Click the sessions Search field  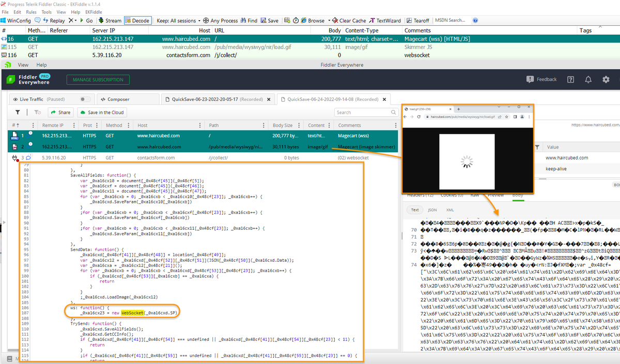pos(366,112)
